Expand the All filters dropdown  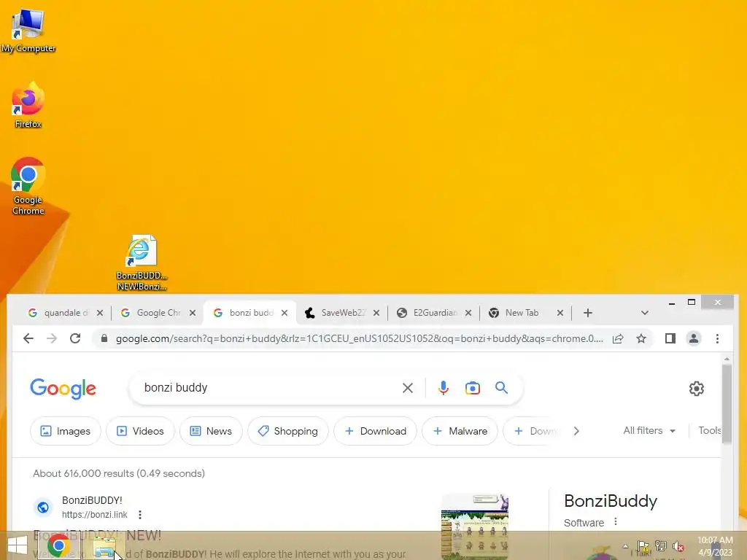(649, 430)
